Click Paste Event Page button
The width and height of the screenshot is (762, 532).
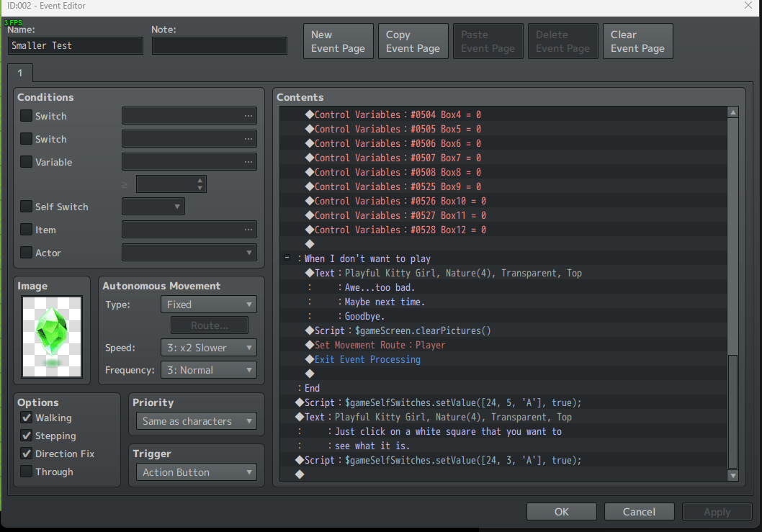click(x=488, y=41)
